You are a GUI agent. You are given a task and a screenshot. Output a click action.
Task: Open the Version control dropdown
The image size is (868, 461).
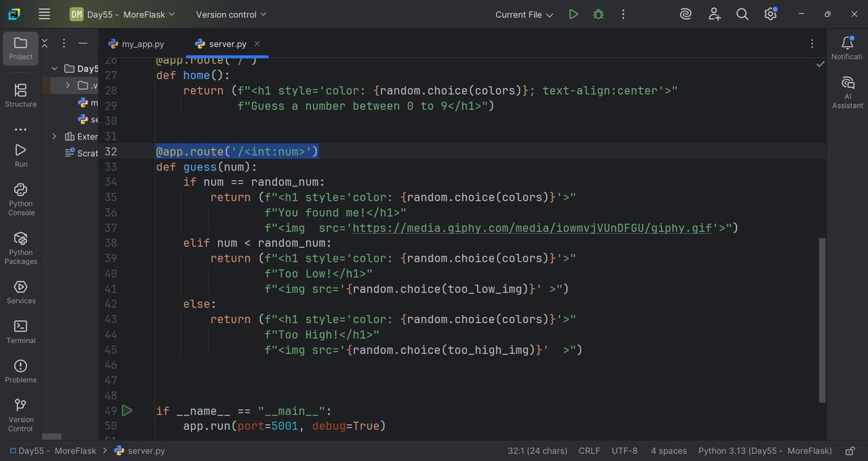click(x=231, y=14)
